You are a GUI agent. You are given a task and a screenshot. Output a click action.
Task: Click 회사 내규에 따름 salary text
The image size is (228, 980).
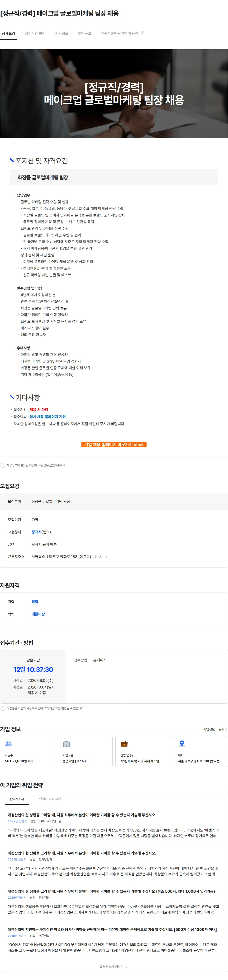[x=44, y=544]
